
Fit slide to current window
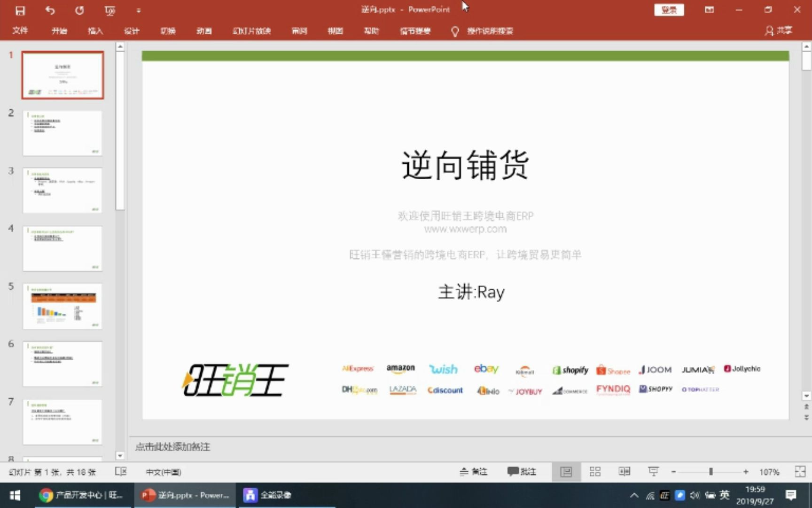800,471
